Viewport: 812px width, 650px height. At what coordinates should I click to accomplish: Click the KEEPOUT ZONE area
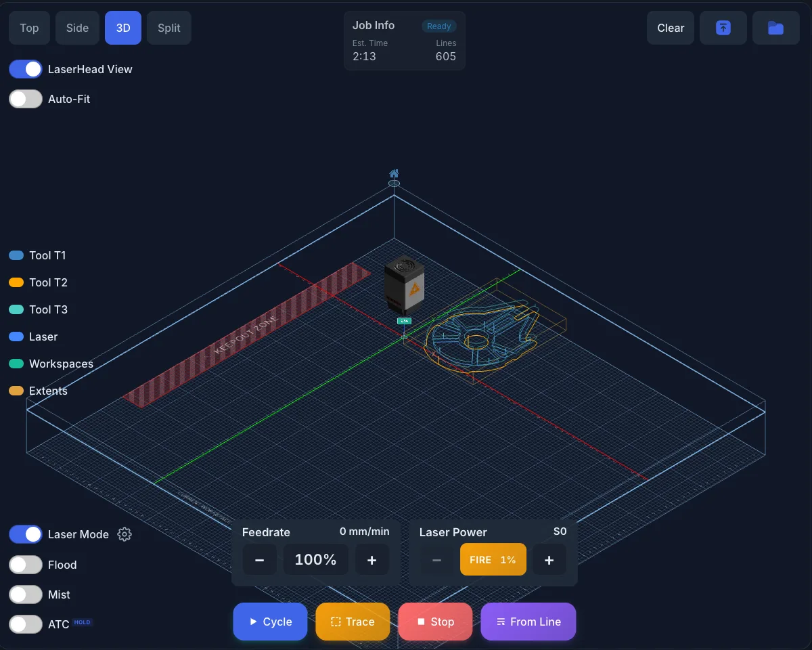click(246, 335)
